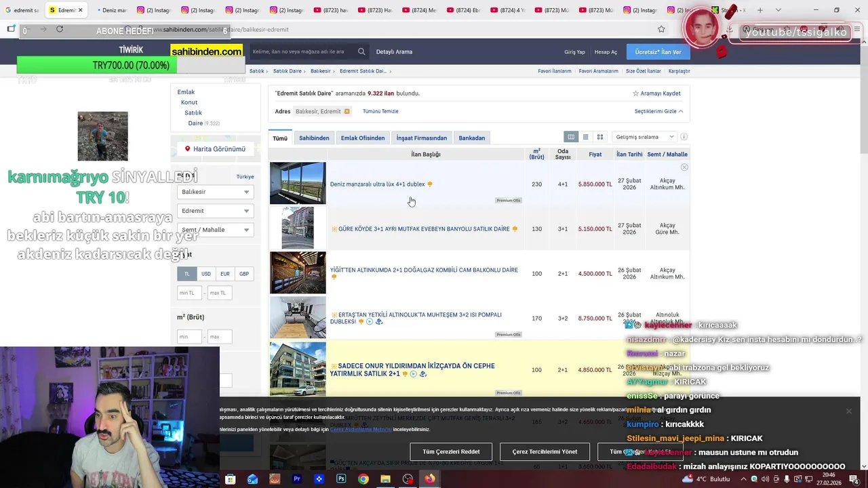Image resolution: width=868 pixels, height=488 pixels.
Task: Open the Balıkesir province dropdown
Action: click(x=215, y=192)
